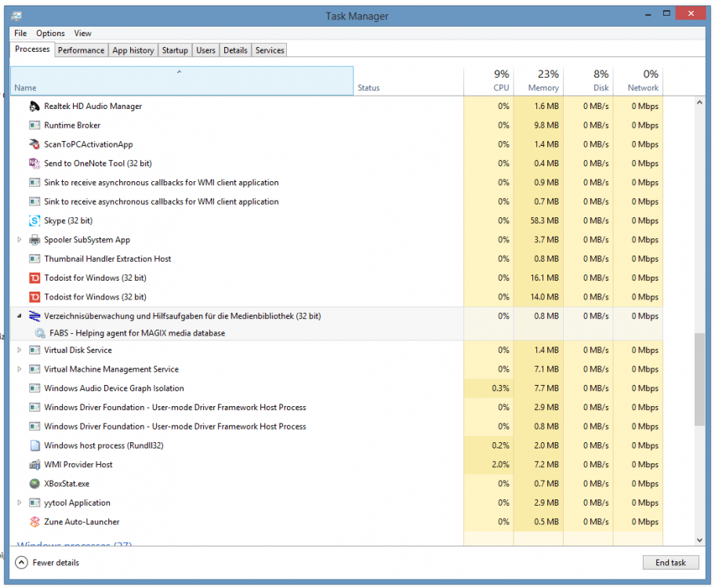Open the Startup tab
The height and width of the screenshot is (588, 715).
point(175,50)
